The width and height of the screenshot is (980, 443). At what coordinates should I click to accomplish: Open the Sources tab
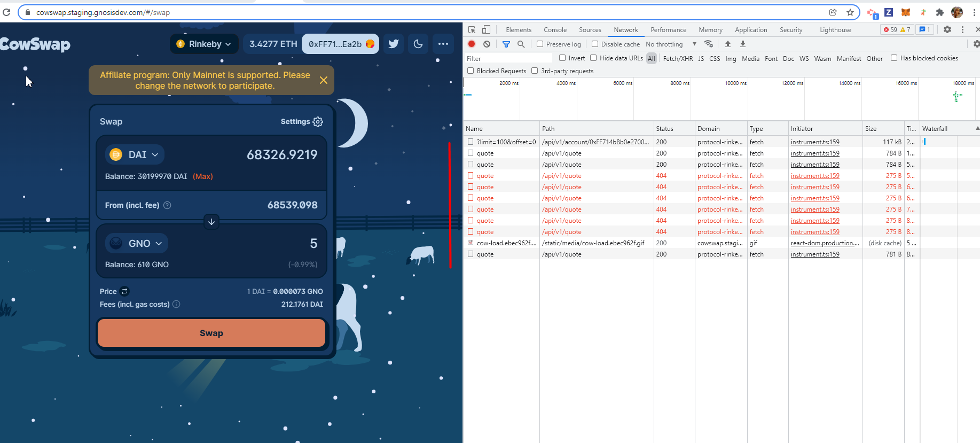coord(590,30)
